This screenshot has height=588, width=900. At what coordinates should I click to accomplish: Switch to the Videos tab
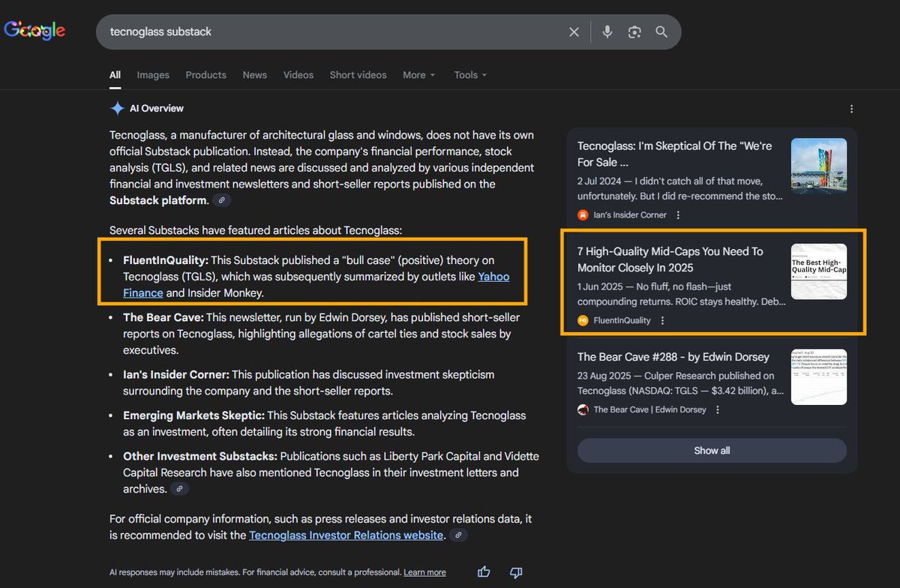tap(298, 75)
